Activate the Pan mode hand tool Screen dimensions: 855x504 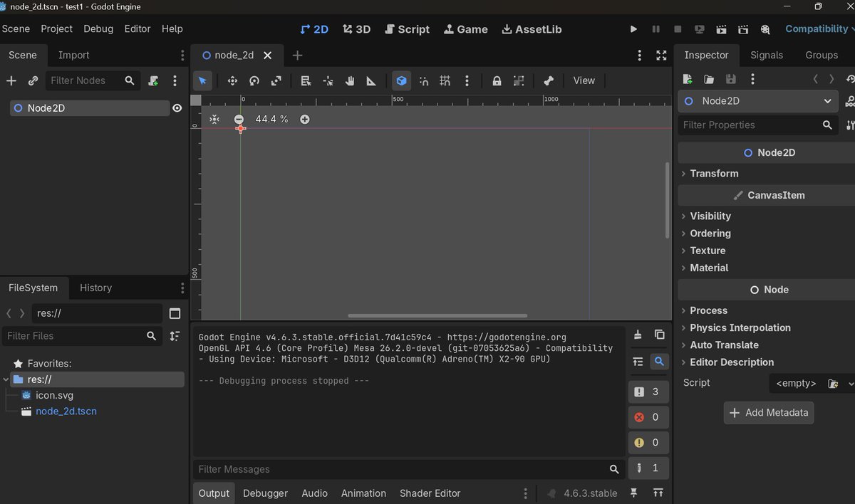(350, 81)
